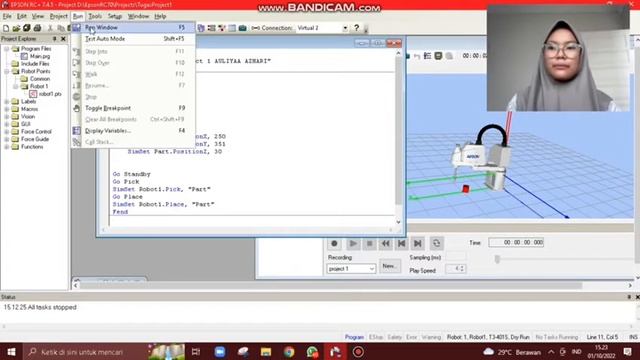The image size is (640, 360).
Task: Select Main.prg in Project Explorer
Action: (x=40, y=56)
